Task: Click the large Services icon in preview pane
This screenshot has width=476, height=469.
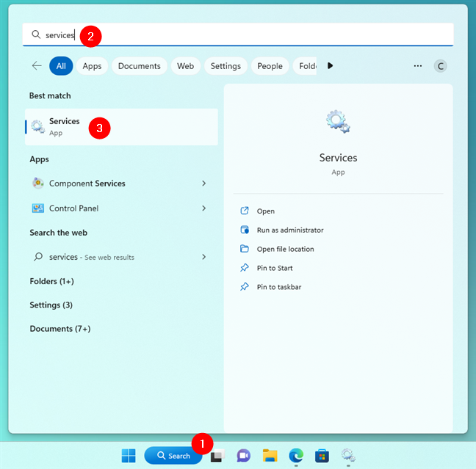Action: pyautogui.click(x=338, y=122)
